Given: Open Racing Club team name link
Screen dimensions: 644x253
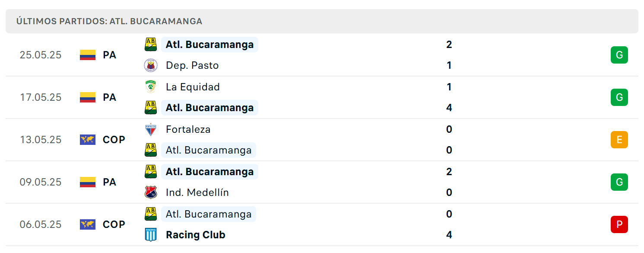Looking at the screenshot, I should pyautogui.click(x=196, y=235).
